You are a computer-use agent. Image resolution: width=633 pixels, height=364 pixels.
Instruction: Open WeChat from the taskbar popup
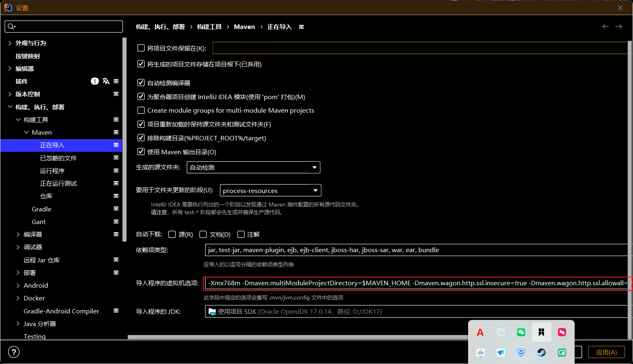521,332
